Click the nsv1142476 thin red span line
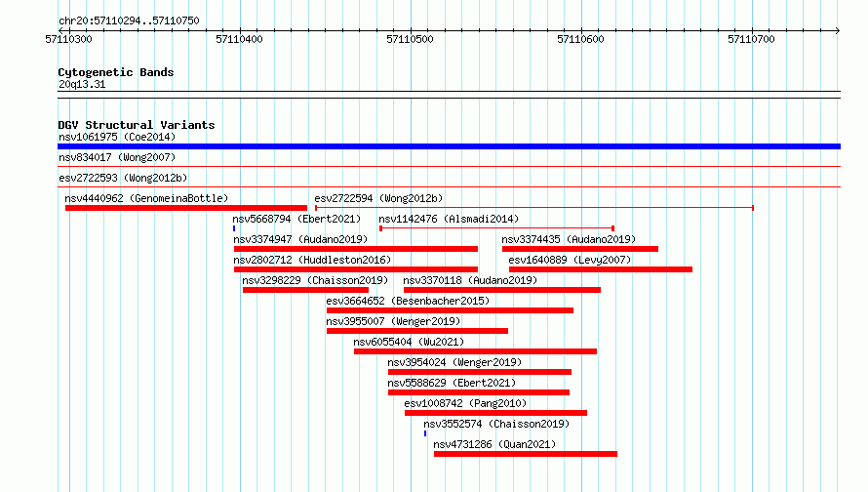This screenshot has height=492, width=868. point(497,228)
